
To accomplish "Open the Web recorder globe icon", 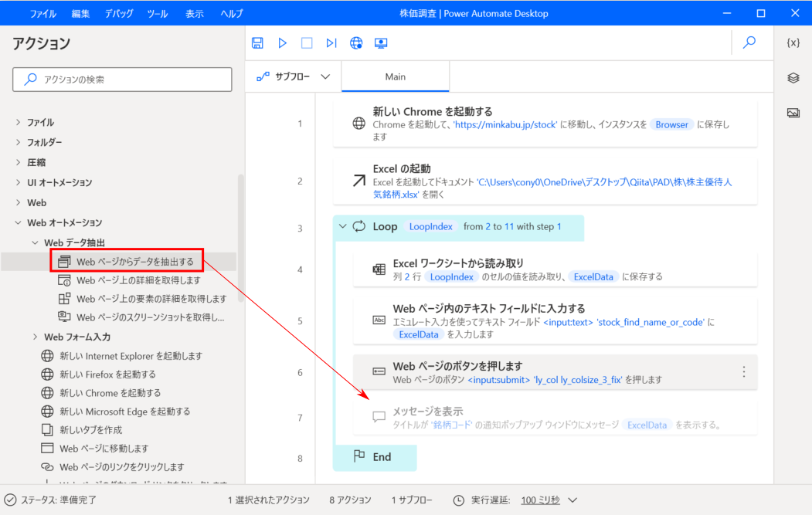I will [356, 43].
